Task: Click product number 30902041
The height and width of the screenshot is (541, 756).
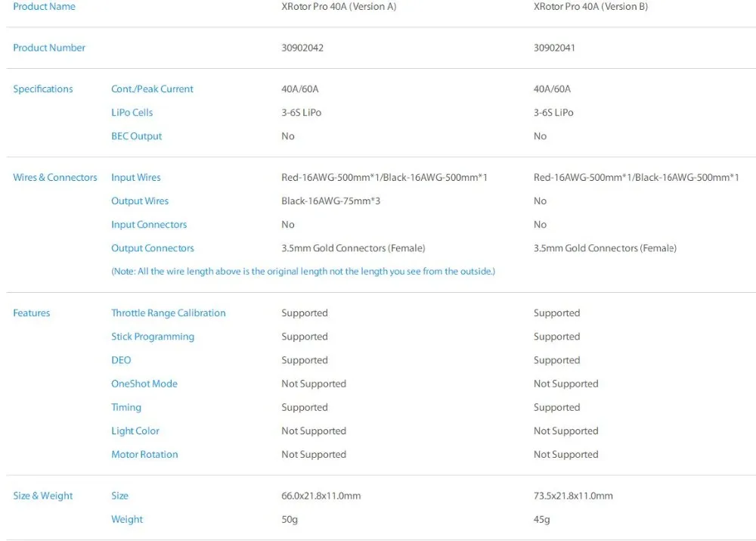Action: click(x=554, y=48)
